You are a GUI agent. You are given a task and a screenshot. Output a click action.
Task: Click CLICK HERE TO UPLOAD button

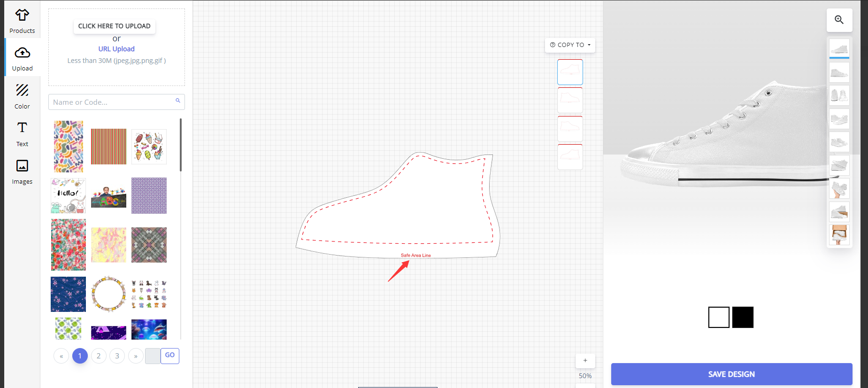coord(114,26)
